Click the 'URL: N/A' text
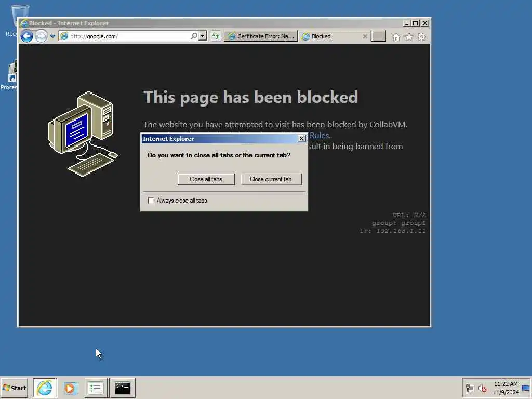The width and height of the screenshot is (532, 399). tap(409, 215)
